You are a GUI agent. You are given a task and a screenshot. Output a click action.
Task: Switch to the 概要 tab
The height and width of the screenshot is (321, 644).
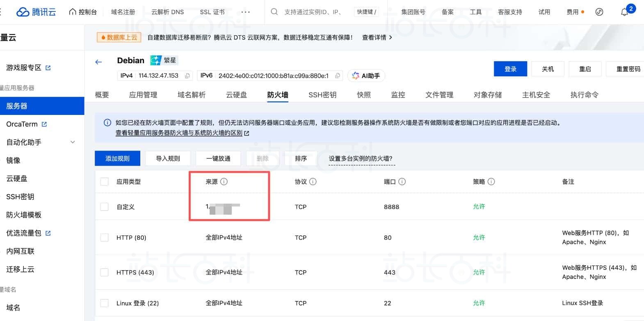[x=102, y=95]
